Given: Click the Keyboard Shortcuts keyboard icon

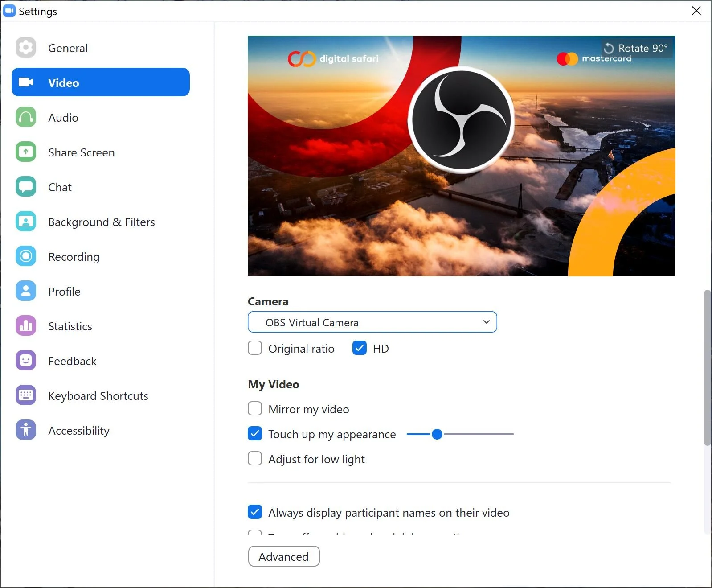Looking at the screenshot, I should click(x=26, y=395).
